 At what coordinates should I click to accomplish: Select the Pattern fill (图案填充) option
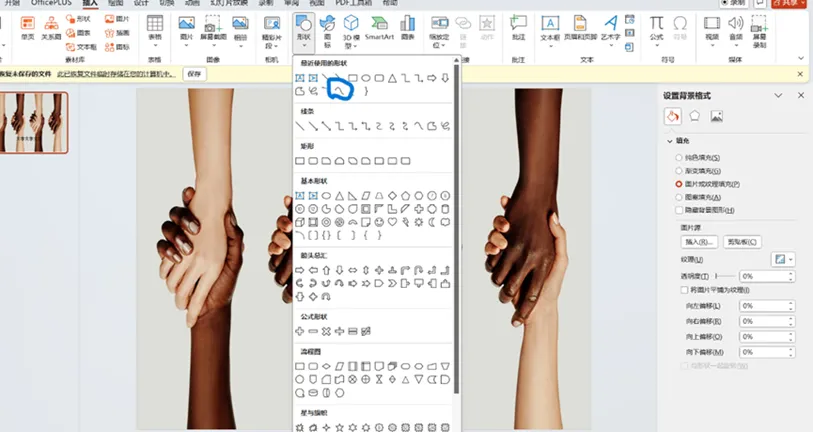pyautogui.click(x=698, y=197)
